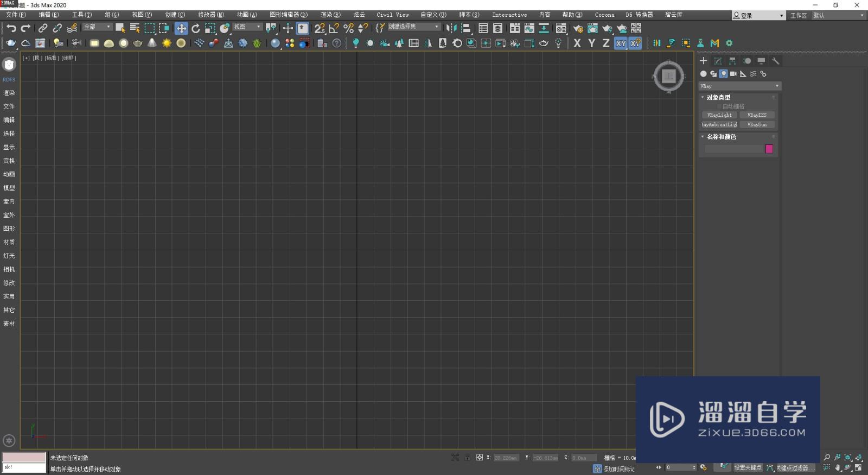Open Select by Name list icon
This screenshot has height=475, width=868.
click(135, 28)
